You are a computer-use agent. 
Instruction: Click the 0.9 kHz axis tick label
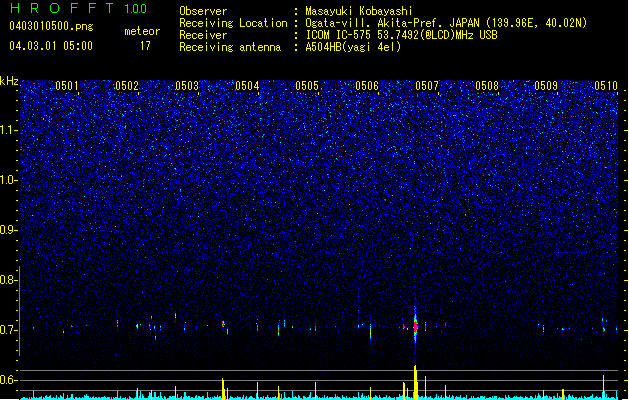tap(9, 230)
